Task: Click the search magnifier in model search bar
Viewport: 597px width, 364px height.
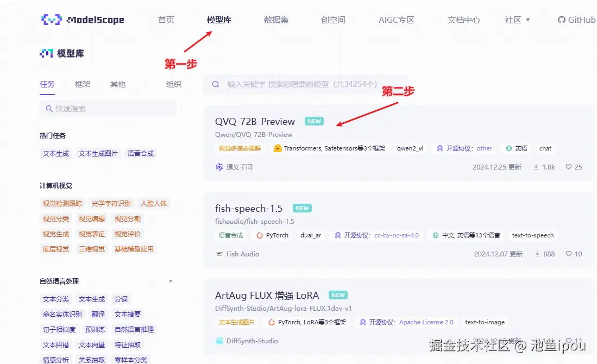Action: click(x=216, y=84)
